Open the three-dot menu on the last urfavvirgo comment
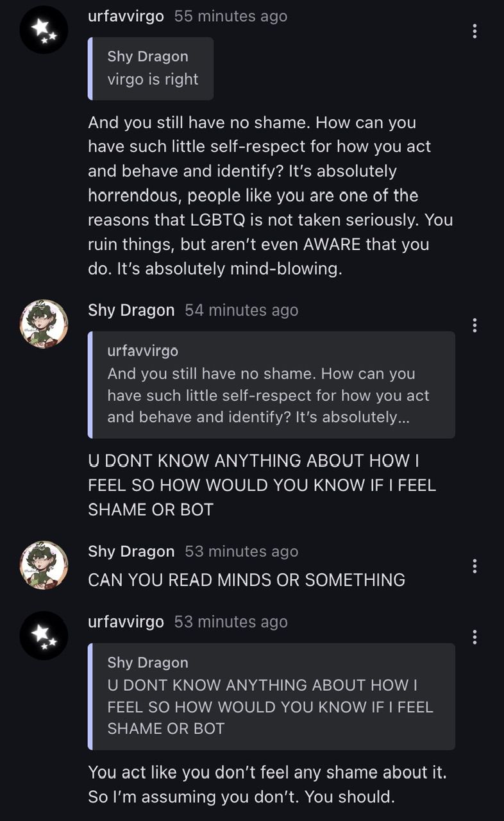The height and width of the screenshot is (821, 504). coord(475,636)
